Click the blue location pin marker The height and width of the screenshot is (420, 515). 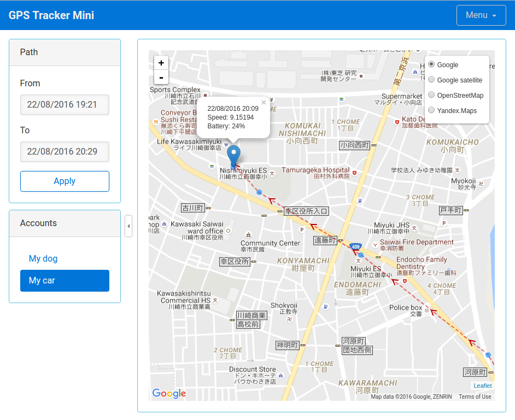pos(233,157)
